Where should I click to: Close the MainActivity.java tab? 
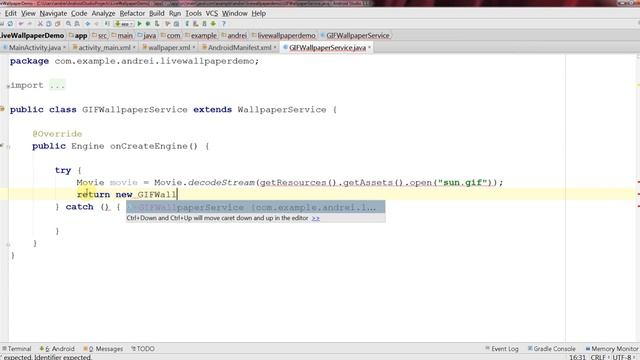64,48
